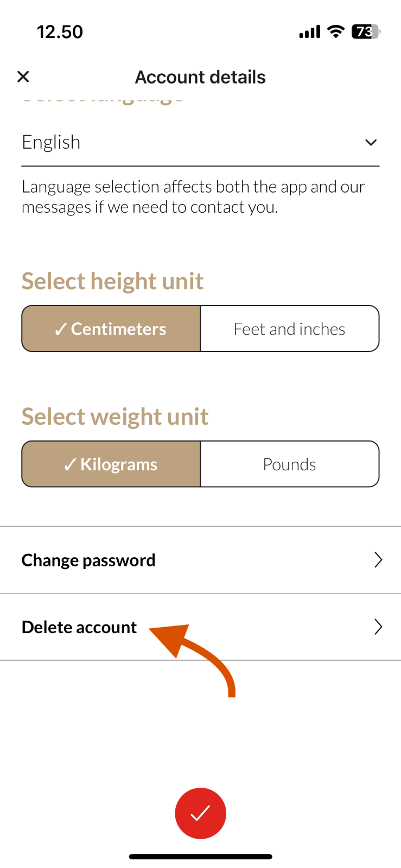The image size is (401, 868).
Task: Switch weight unit to Pounds
Action: 290,464
